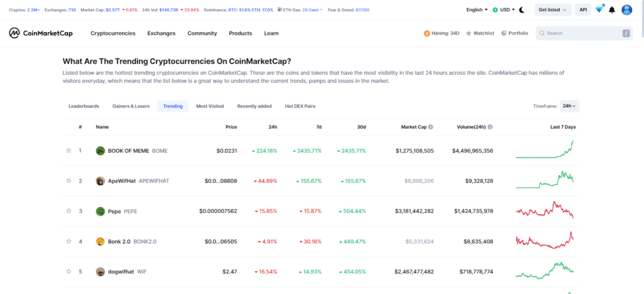Open the Learn menu

271,33
